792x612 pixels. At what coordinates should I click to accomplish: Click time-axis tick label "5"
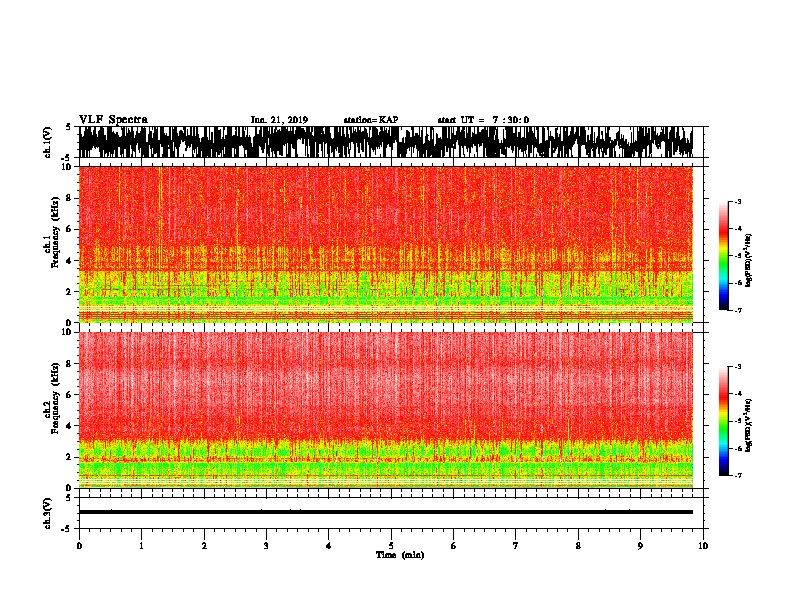(391, 546)
